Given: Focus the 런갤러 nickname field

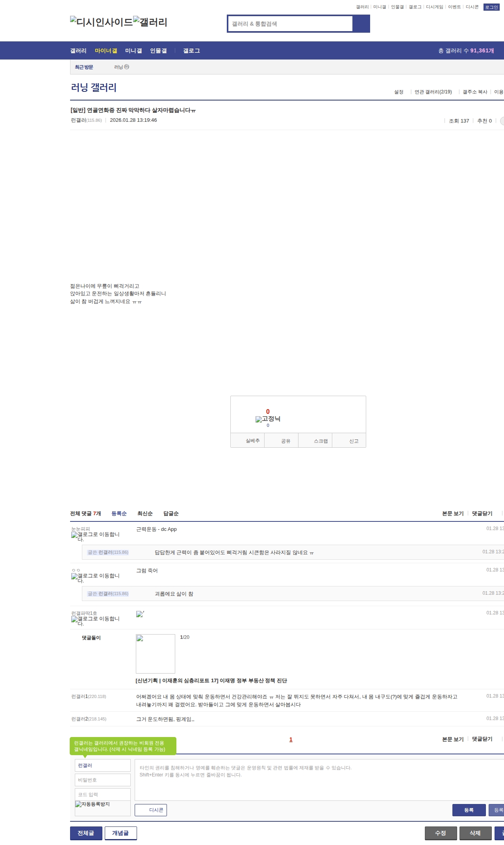Looking at the screenshot, I should coord(103,765).
